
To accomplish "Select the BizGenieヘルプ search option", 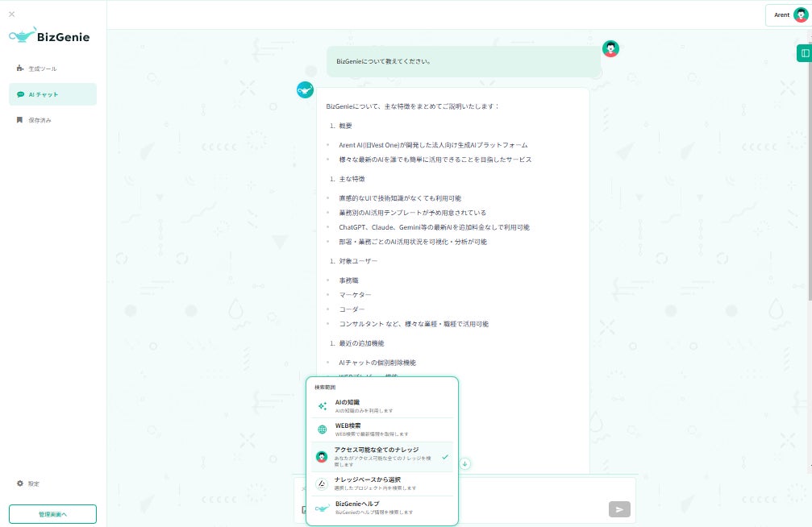I will [382, 508].
